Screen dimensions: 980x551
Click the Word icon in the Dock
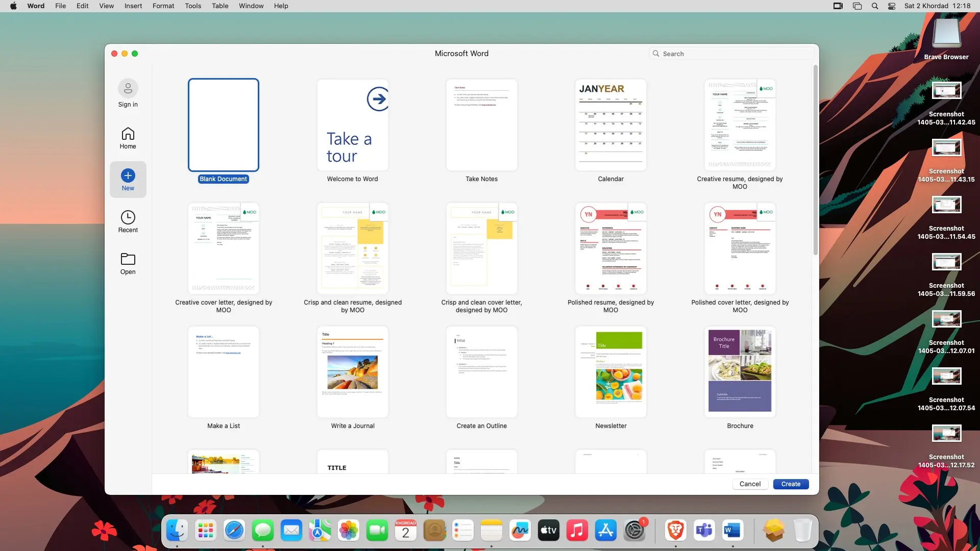732,531
